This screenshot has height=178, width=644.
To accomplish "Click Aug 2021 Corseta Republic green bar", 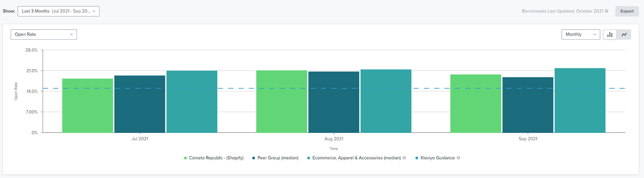I will pos(281,102).
